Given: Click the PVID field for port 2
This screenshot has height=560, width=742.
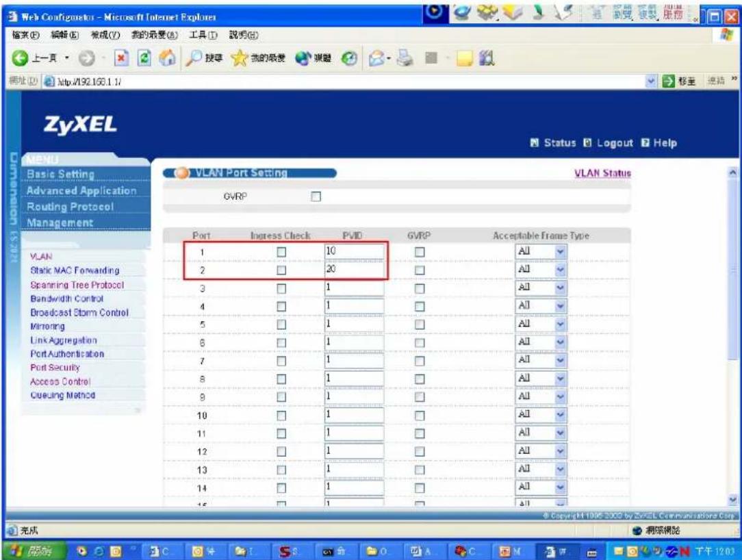Looking at the screenshot, I should click(354, 269).
